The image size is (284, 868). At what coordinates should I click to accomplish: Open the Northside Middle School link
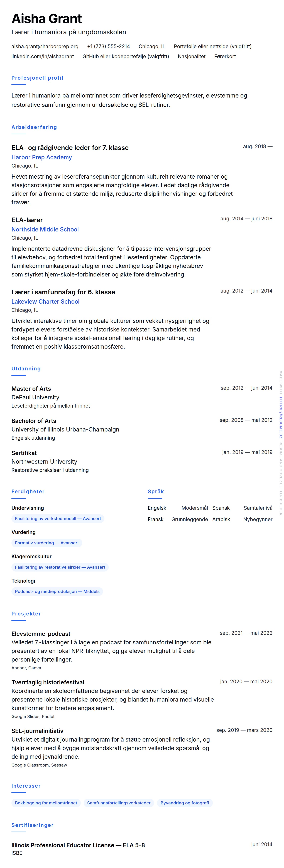(45, 230)
